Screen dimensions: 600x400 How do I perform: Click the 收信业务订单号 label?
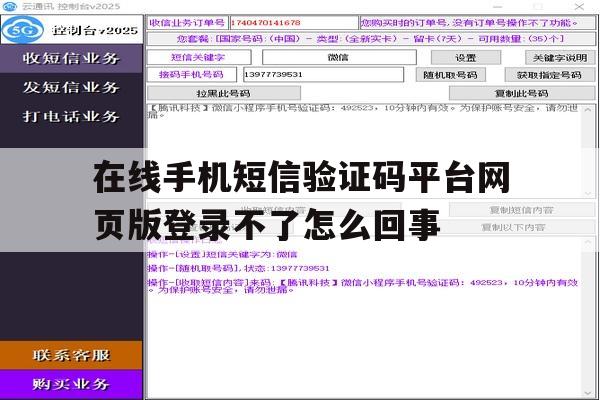[x=187, y=23]
